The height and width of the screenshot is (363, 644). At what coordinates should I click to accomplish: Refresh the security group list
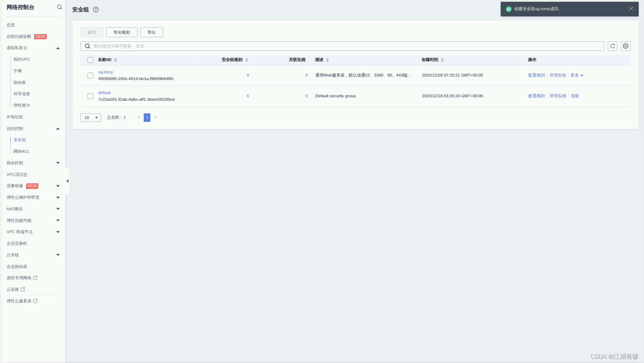click(x=612, y=46)
